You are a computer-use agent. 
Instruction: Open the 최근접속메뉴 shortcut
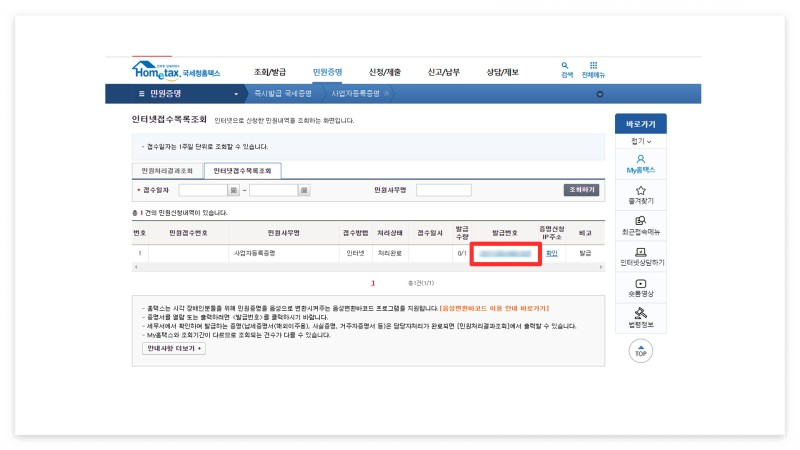(640, 226)
